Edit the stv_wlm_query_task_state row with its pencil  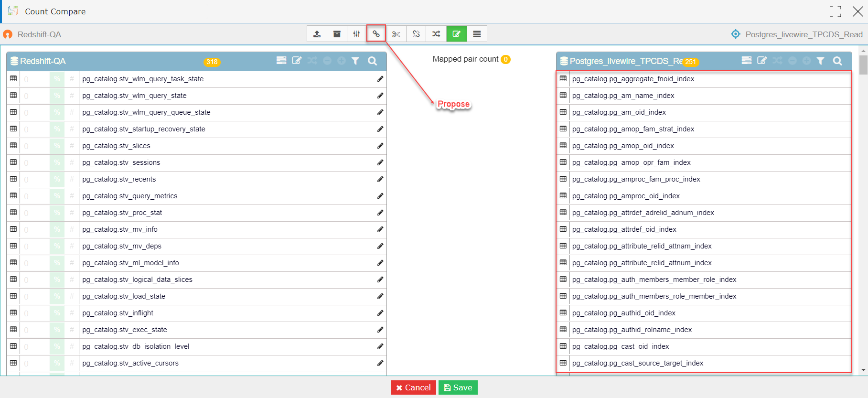click(380, 79)
